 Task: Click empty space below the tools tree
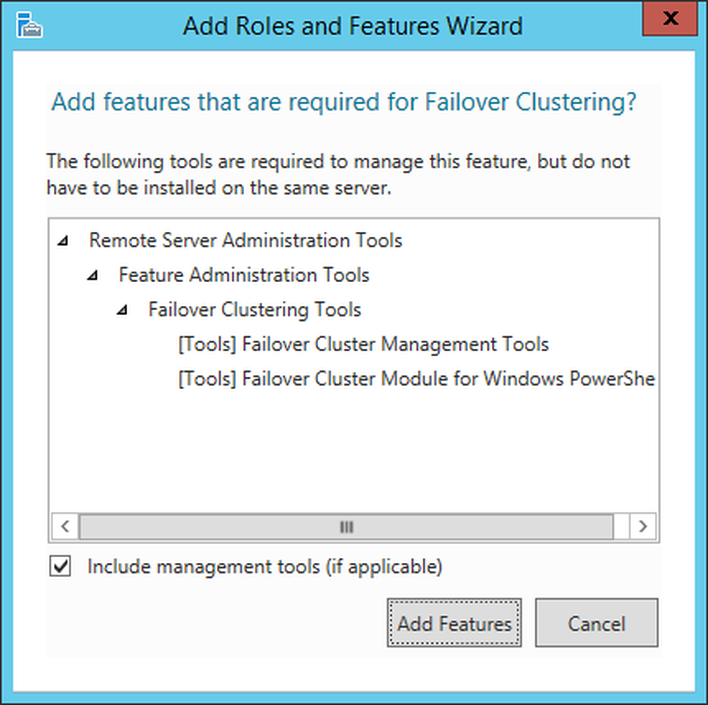[352, 452]
